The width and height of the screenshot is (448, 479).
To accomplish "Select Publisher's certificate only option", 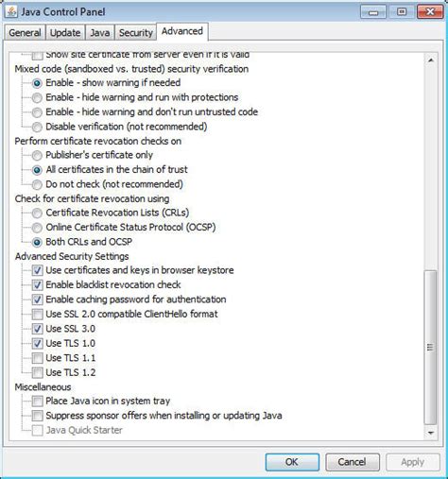I will pyautogui.click(x=37, y=155).
